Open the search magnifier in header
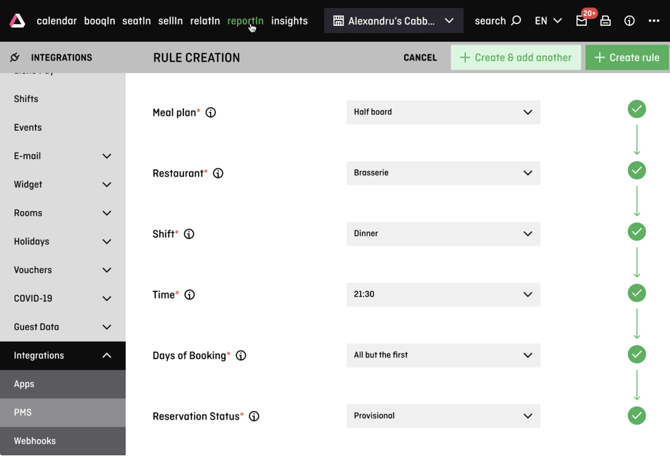The height and width of the screenshot is (457, 670). (x=516, y=21)
